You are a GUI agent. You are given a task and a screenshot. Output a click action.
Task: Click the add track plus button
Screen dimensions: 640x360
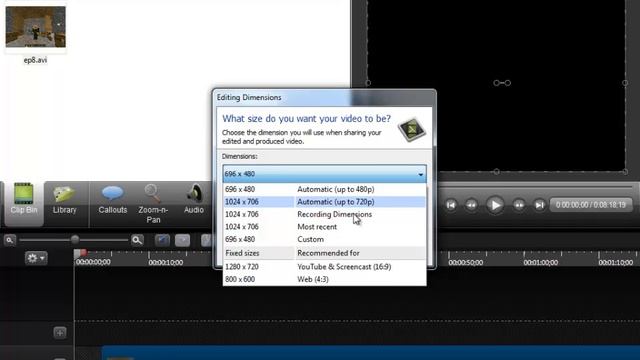tap(60, 333)
